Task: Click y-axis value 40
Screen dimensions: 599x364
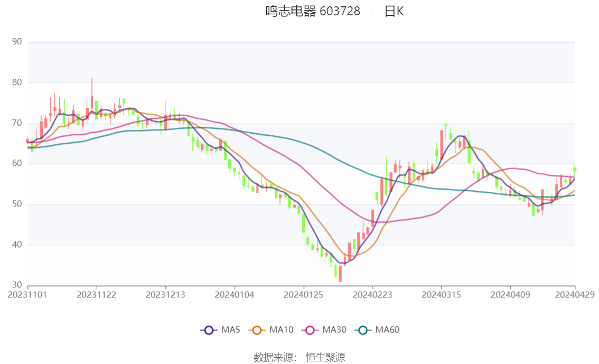Action: pyautogui.click(x=17, y=245)
